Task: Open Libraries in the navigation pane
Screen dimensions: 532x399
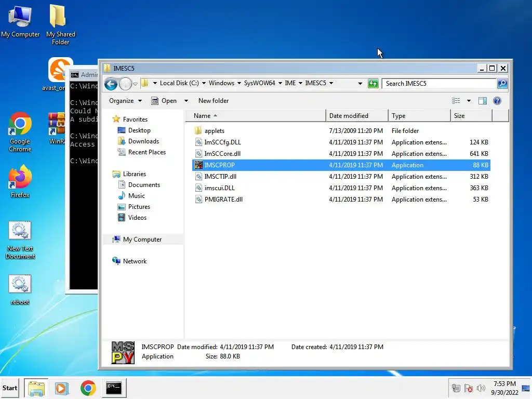Action: 135,174
